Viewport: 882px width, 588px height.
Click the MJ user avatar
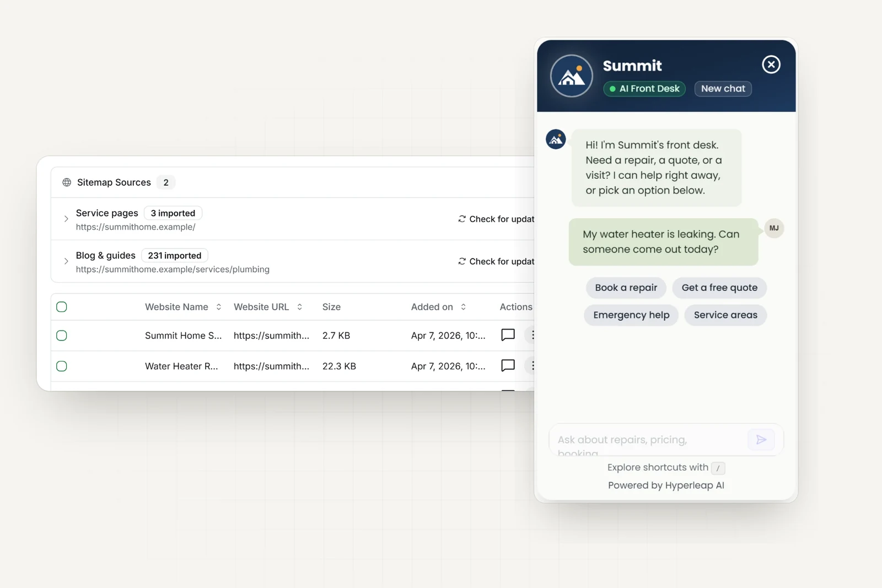tap(774, 228)
